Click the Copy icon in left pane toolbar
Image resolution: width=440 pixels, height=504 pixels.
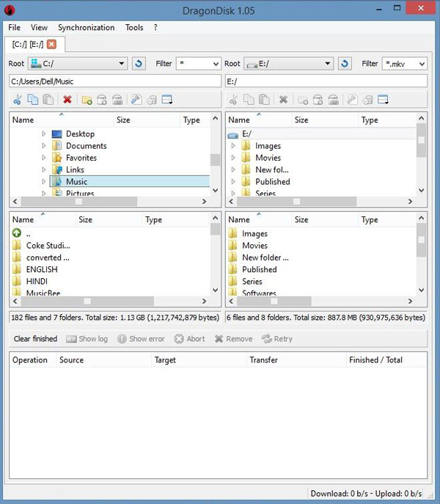pos(32,100)
